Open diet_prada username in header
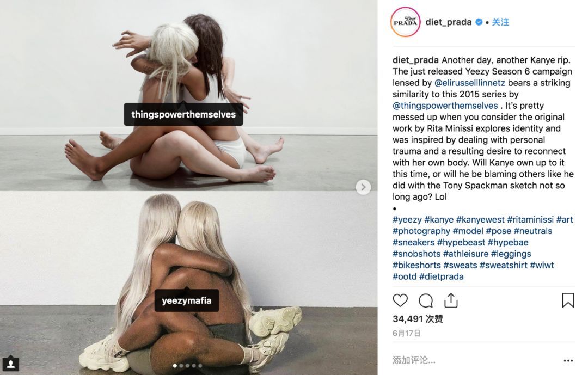 449,22
